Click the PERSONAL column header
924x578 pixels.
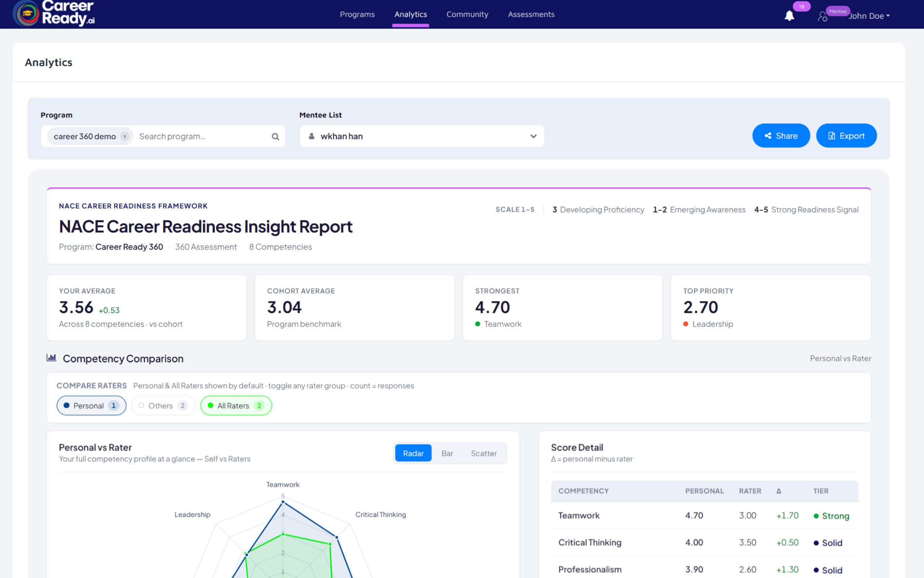click(704, 491)
